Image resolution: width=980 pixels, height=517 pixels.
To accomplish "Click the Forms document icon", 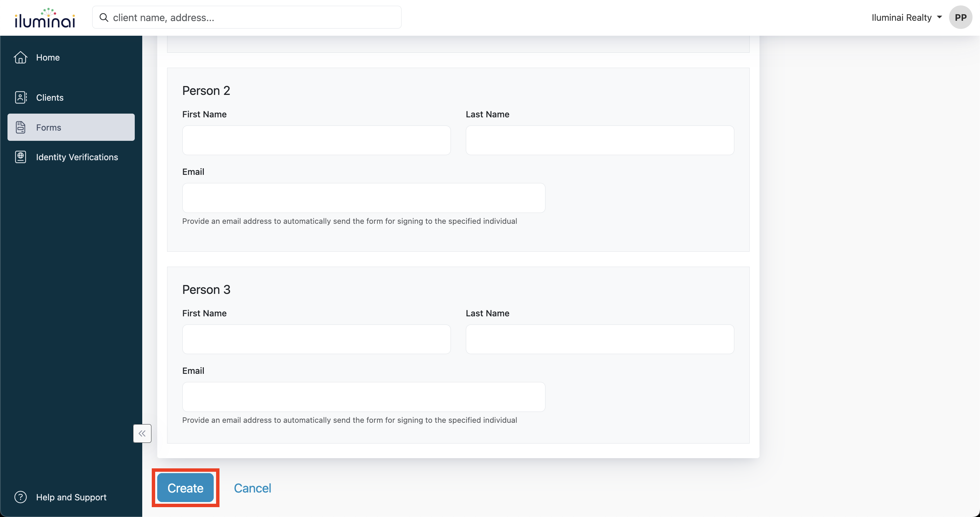I will [20, 127].
